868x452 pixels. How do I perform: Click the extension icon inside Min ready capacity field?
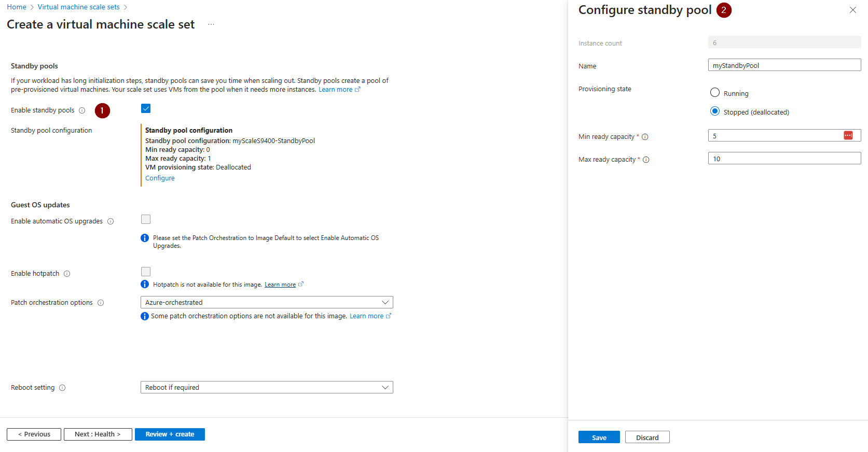tap(848, 135)
